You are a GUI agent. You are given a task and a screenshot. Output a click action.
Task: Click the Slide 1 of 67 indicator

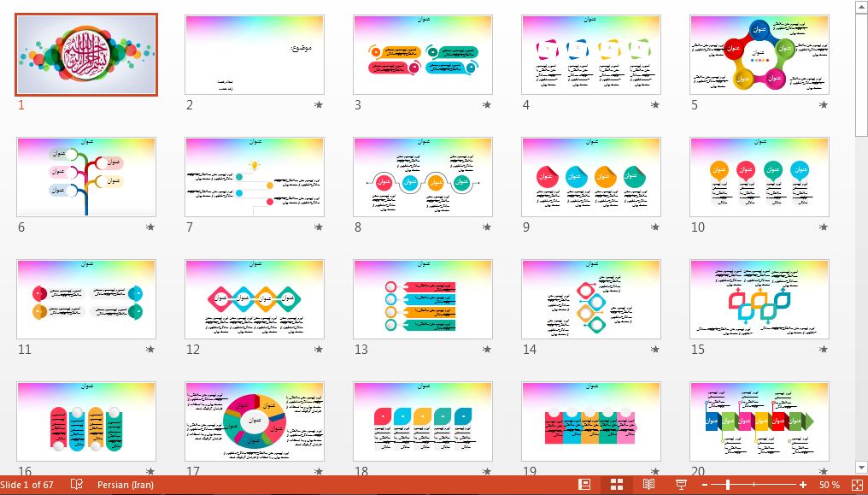tap(27, 485)
